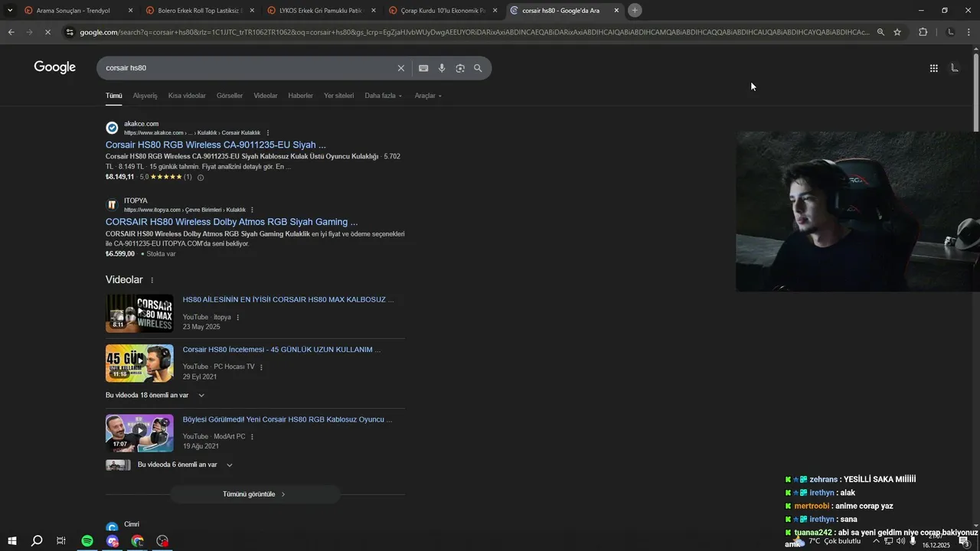This screenshot has height=551, width=980.
Task: Show hidden system tray icons
Action: (877, 541)
